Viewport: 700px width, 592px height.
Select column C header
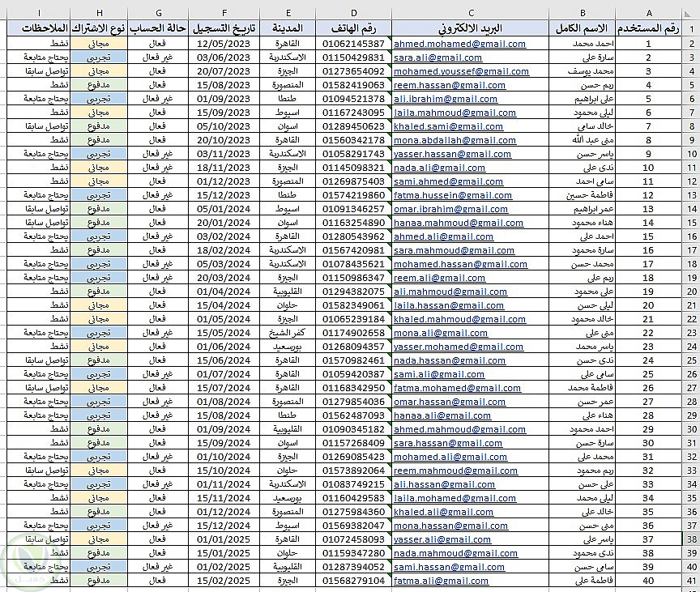pyautogui.click(x=471, y=14)
